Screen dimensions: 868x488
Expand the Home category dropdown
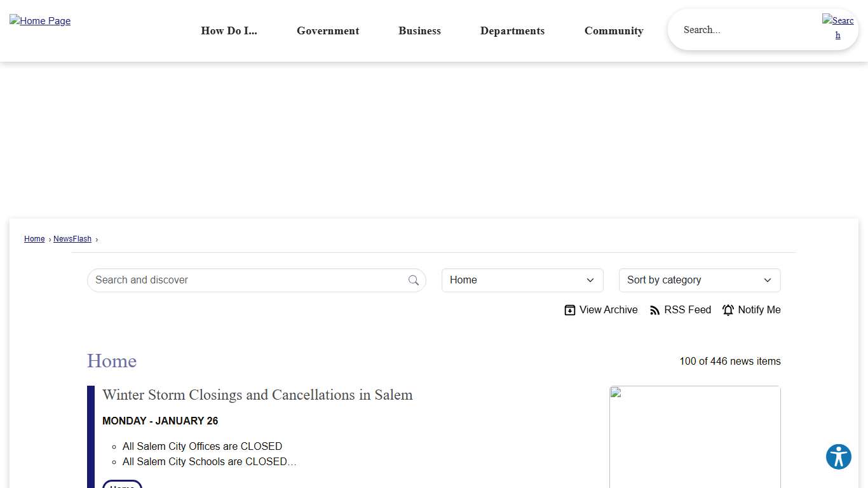(522, 280)
